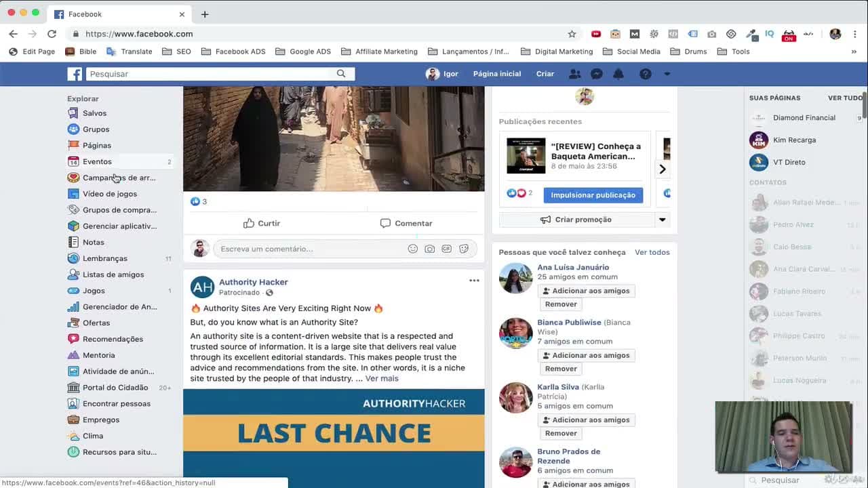Go back with the browser back arrow
Viewport: 868px width, 488px height.
14,34
